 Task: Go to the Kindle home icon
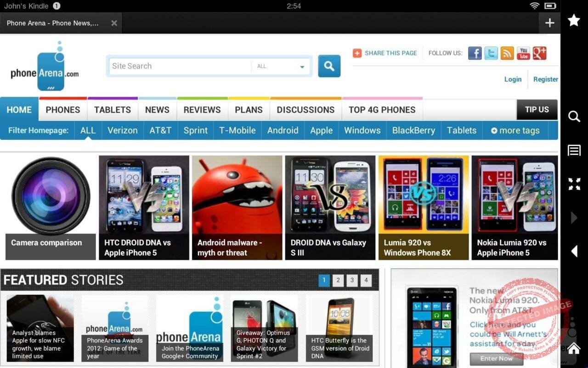pos(574,348)
